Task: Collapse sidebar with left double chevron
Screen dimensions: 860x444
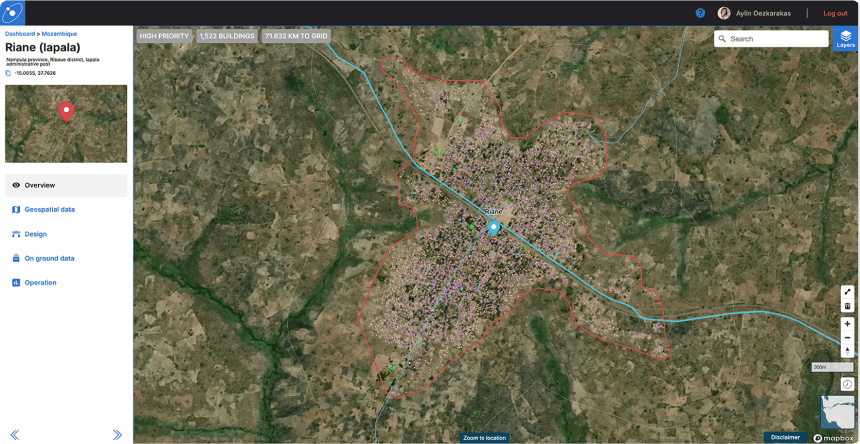Action: coord(14,435)
